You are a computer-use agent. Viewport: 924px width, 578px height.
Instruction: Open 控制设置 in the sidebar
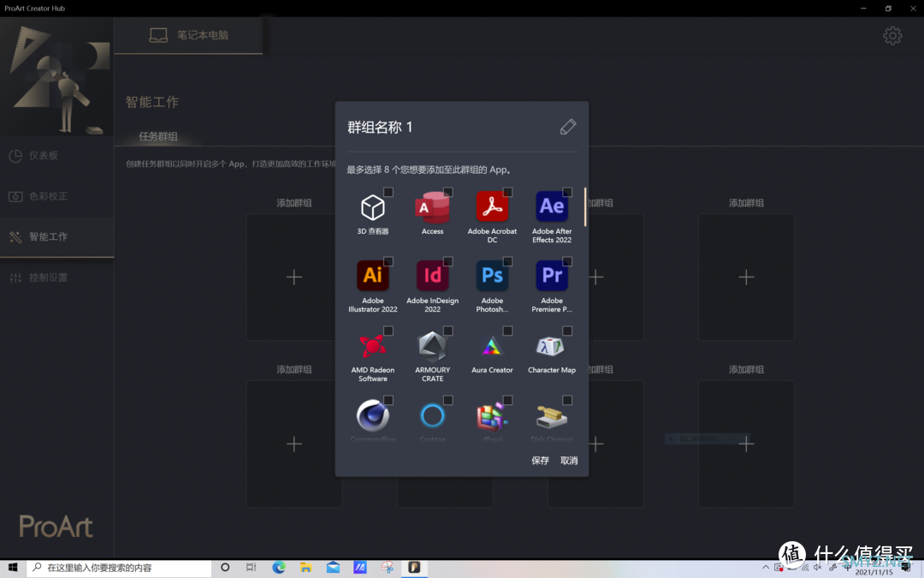(x=56, y=277)
